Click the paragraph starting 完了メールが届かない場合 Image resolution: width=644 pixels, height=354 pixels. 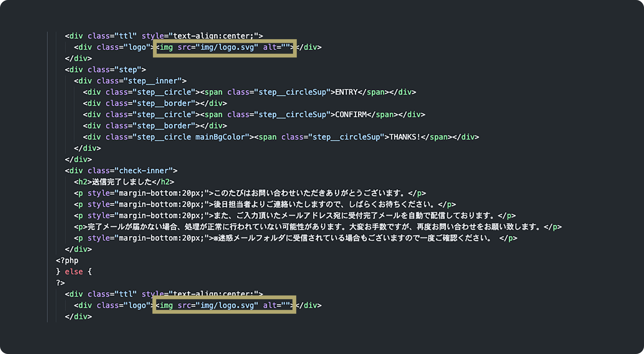318,227
